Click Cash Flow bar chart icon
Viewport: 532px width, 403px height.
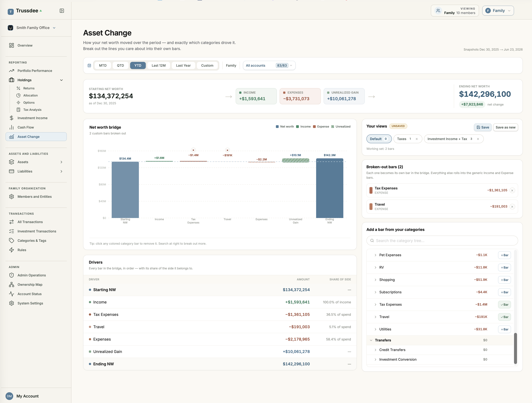(12, 128)
